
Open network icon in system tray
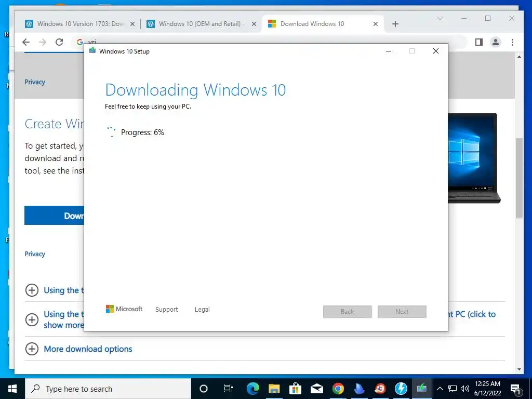453,389
